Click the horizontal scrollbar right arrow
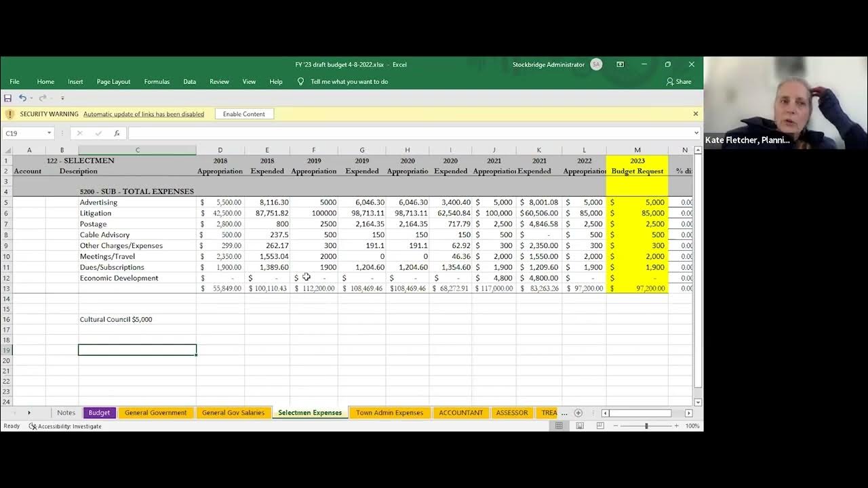 pyautogui.click(x=689, y=413)
